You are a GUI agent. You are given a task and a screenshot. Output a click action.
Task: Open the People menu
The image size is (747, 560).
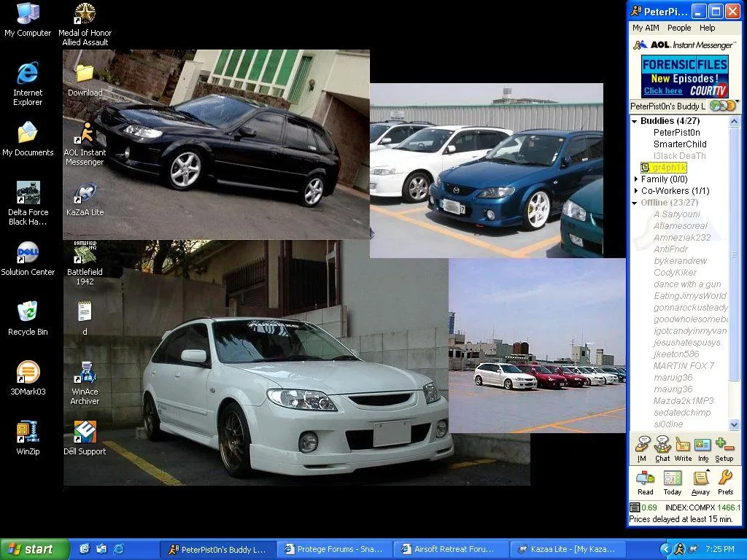(679, 28)
